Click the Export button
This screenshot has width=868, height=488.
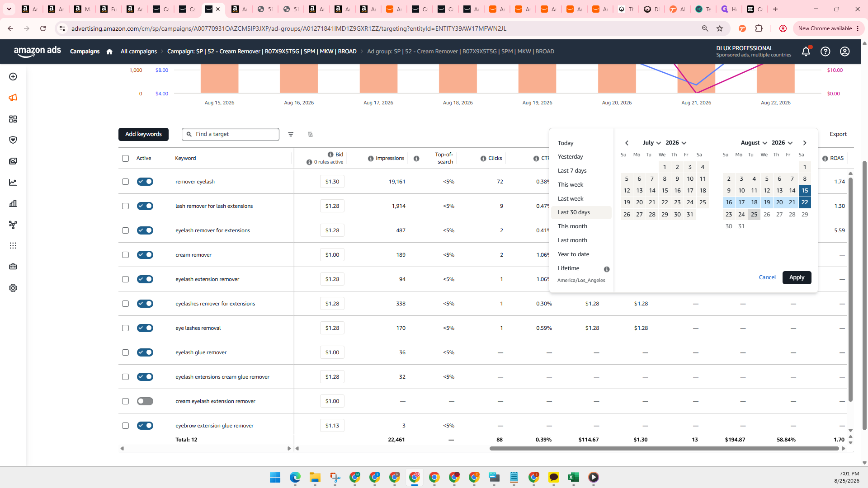tap(838, 134)
